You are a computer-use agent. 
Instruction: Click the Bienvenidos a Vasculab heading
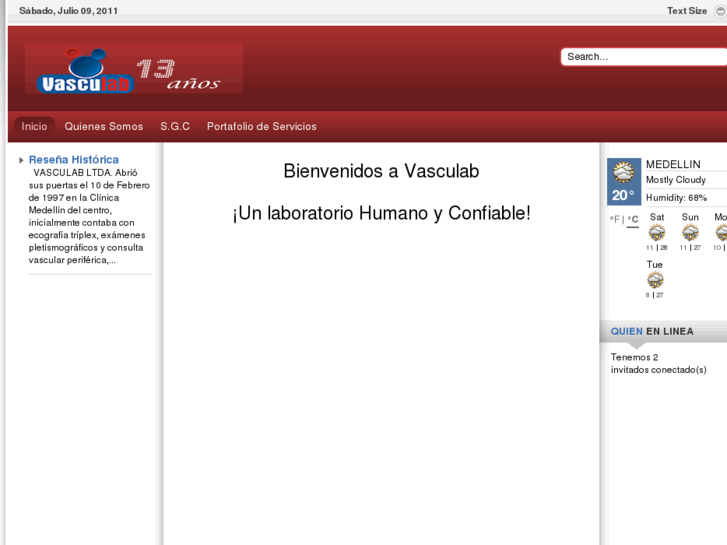381,171
